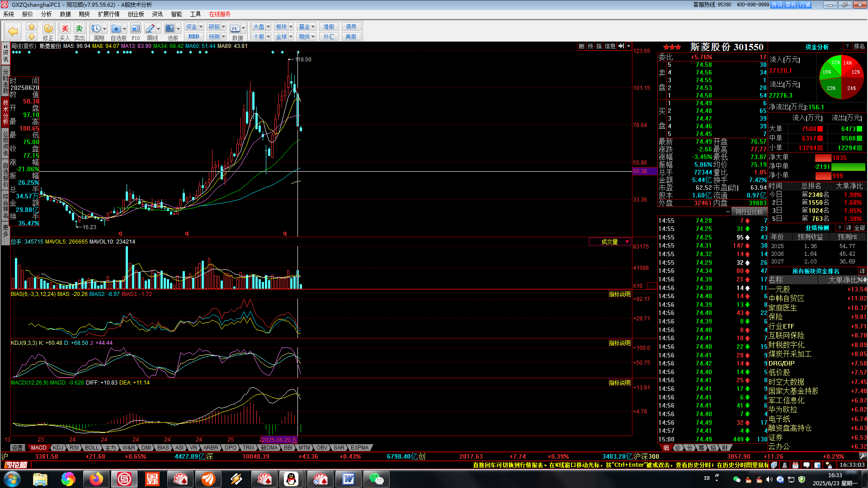Click the alarm bell icon in status bar
The image size is (868, 488).
pos(784,465)
